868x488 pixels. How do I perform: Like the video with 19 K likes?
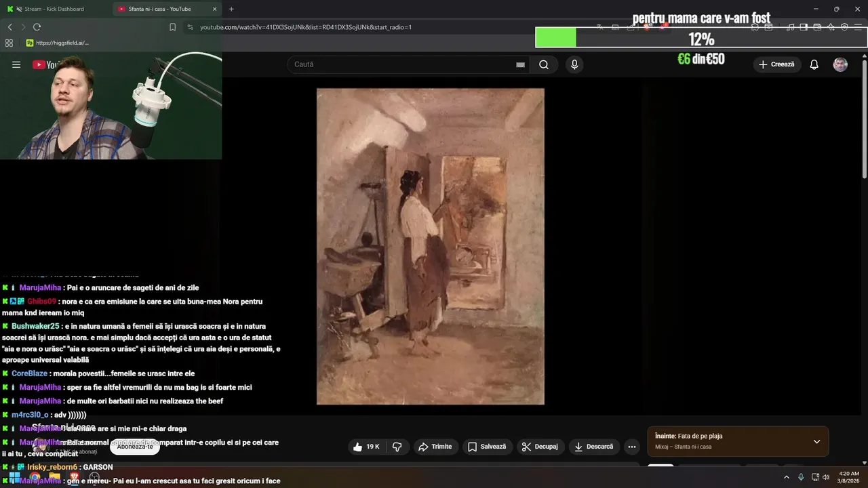tap(367, 447)
